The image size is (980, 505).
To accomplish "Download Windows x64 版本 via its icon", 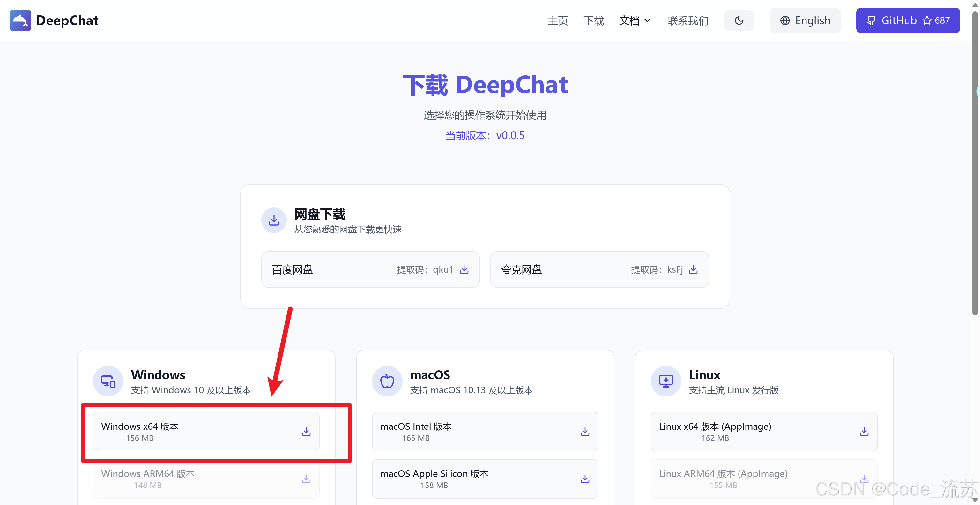I will tap(306, 431).
